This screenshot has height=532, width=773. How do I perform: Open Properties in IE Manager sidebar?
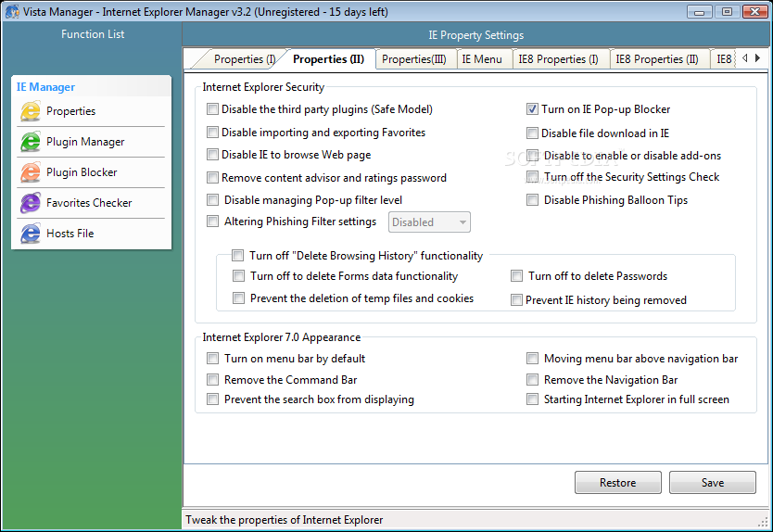point(91,111)
